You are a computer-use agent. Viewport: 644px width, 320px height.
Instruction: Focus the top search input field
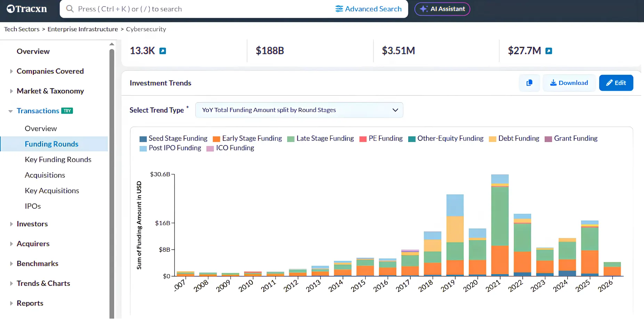point(202,9)
